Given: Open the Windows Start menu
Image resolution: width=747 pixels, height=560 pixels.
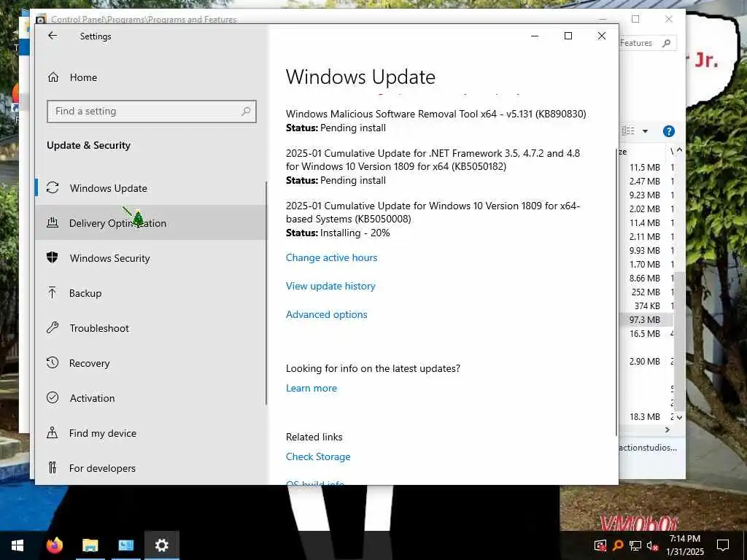Looking at the screenshot, I should 18,545.
